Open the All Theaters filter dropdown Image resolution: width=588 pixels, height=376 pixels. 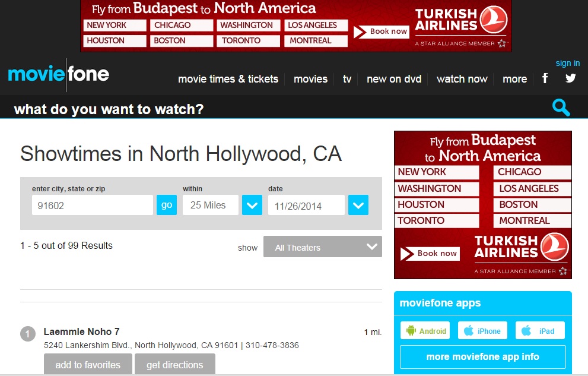click(x=323, y=247)
